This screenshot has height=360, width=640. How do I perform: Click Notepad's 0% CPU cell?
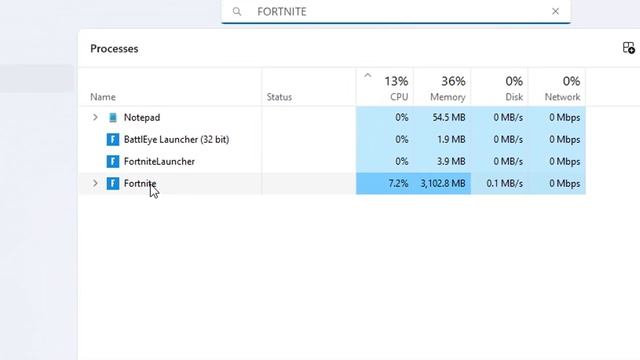point(385,118)
